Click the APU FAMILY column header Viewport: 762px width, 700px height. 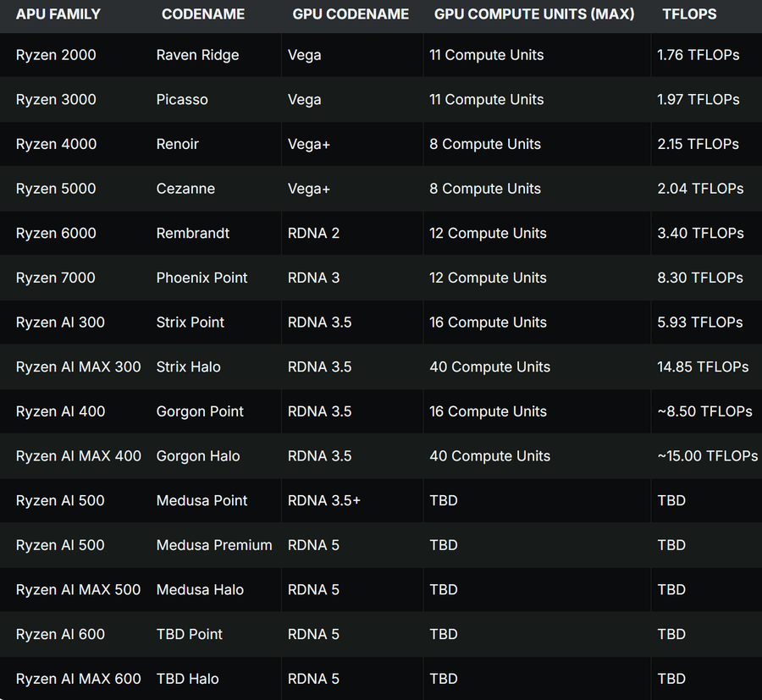pos(58,14)
